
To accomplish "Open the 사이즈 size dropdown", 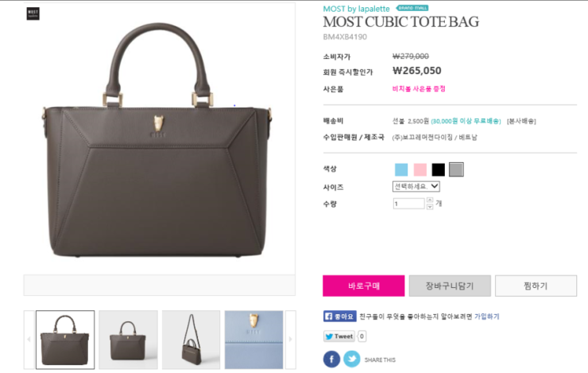I will 416,186.
